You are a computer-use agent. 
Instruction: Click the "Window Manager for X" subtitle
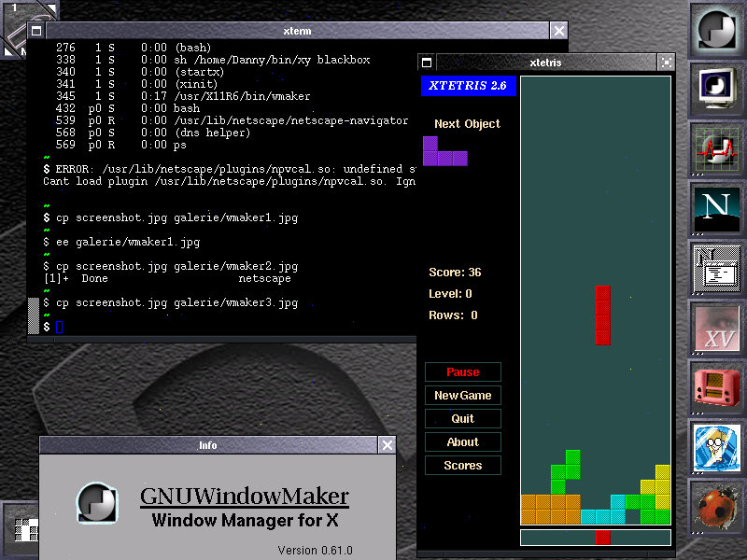246,520
